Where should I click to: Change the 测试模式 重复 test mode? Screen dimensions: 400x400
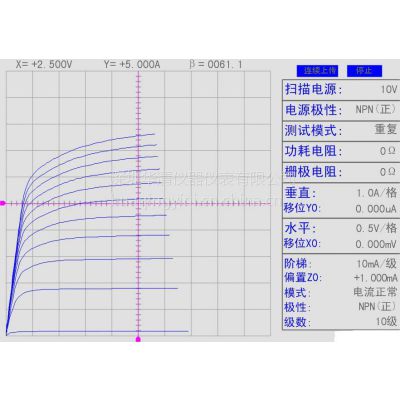[x=341, y=130]
